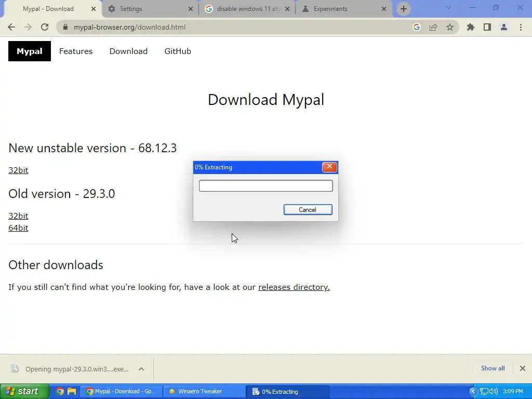Close the disable windows 11 search tab

(x=287, y=9)
